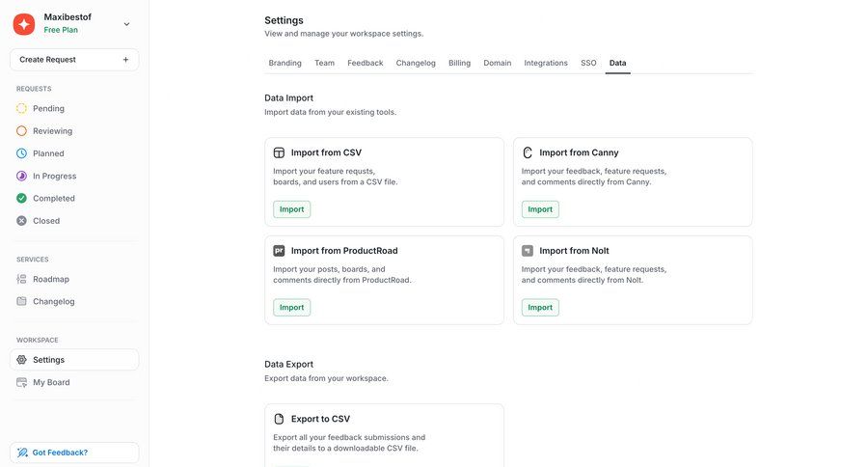Click the Changelog calendar icon in sidebar

pyautogui.click(x=22, y=301)
